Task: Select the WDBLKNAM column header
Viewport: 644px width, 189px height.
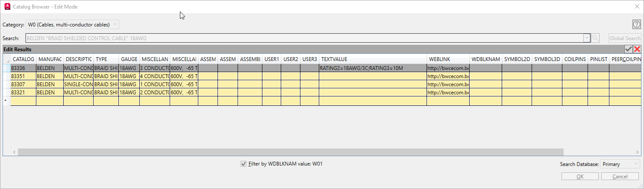Action: pos(485,59)
